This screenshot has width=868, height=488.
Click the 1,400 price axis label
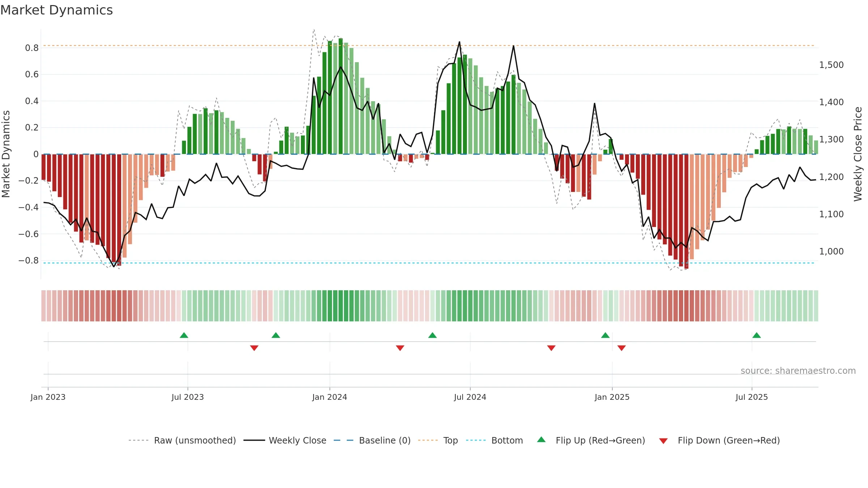tap(831, 102)
